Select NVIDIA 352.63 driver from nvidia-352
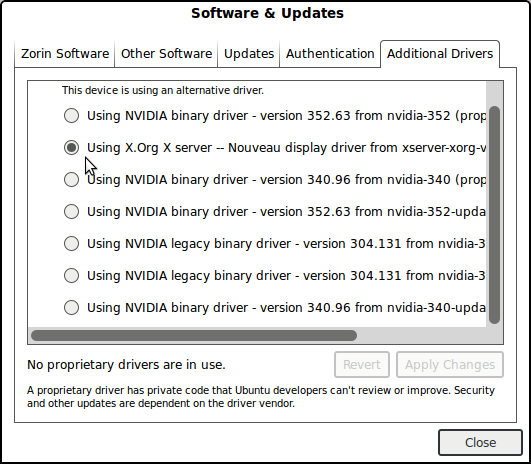 (x=71, y=115)
